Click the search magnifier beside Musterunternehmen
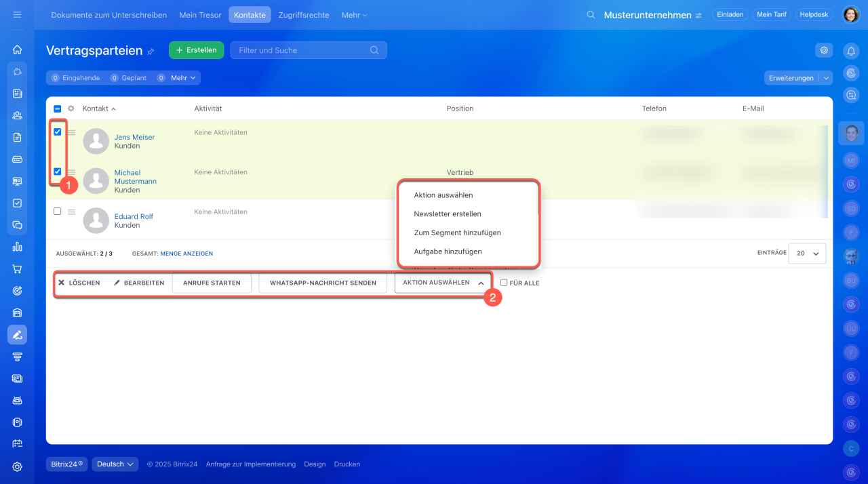Viewport: 868px width, 484px height. pyautogui.click(x=591, y=15)
